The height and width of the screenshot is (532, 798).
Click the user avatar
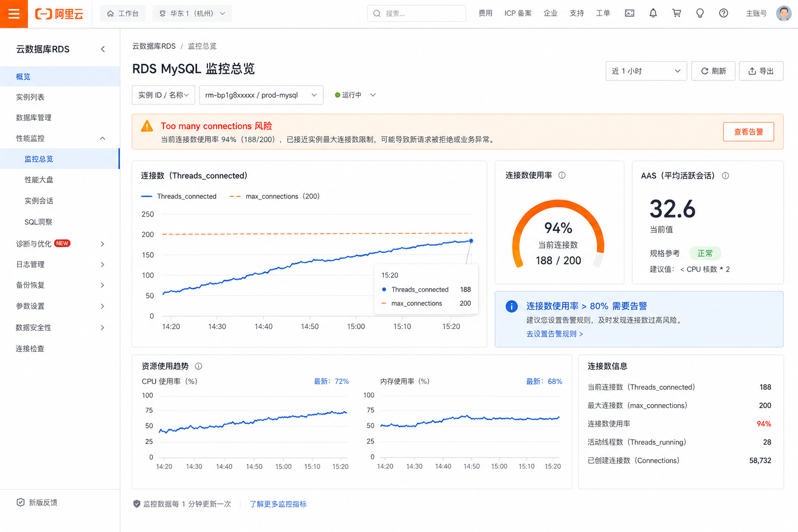[x=783, y=14]
